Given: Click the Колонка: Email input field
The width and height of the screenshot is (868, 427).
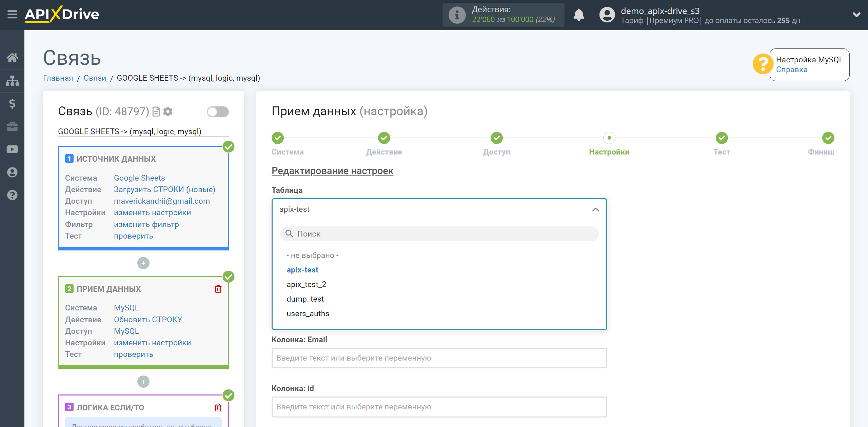Looking at the screenshot, I should click(439, 358).
